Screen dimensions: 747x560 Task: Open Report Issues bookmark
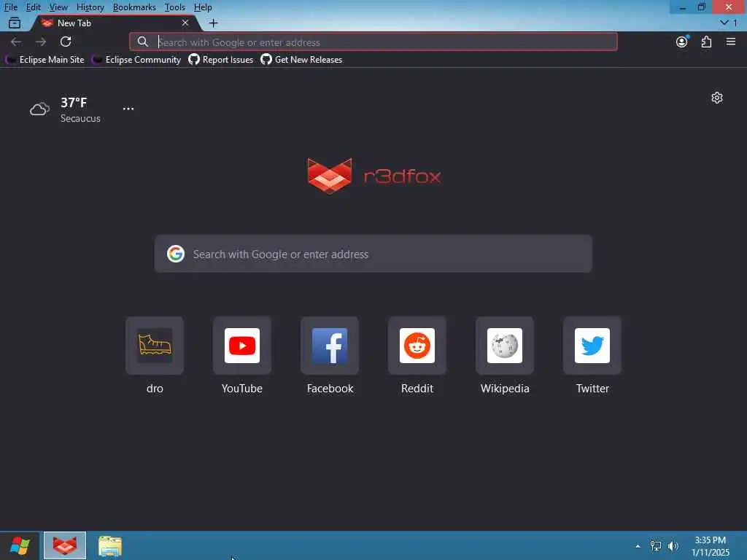(x=221, y=60)
